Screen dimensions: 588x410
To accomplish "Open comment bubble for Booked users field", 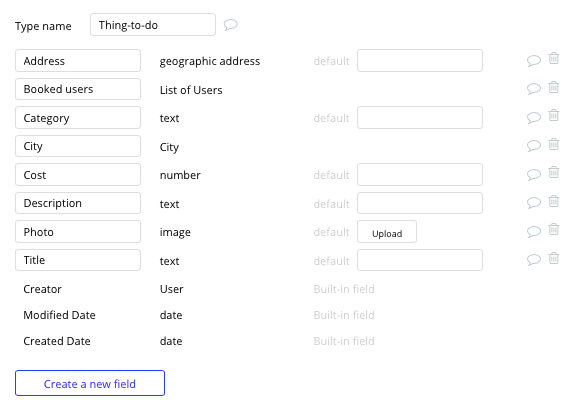I will point(534,89).
